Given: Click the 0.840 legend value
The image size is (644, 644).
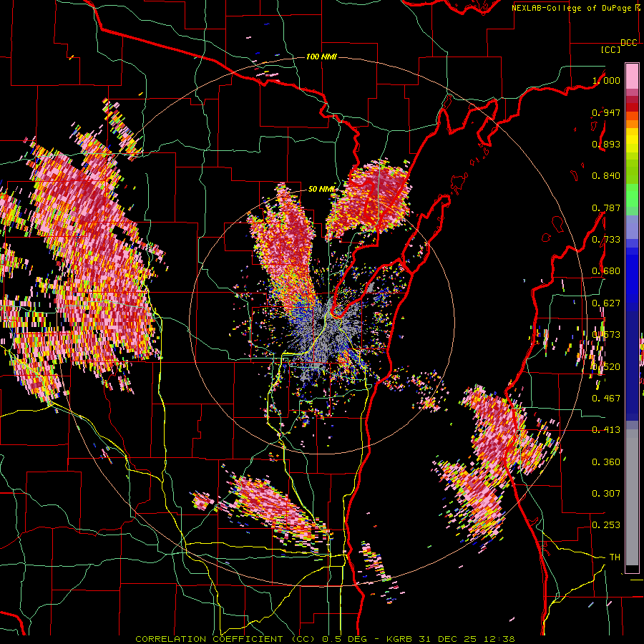Looking at the screenshot, I should pos(606,176).
